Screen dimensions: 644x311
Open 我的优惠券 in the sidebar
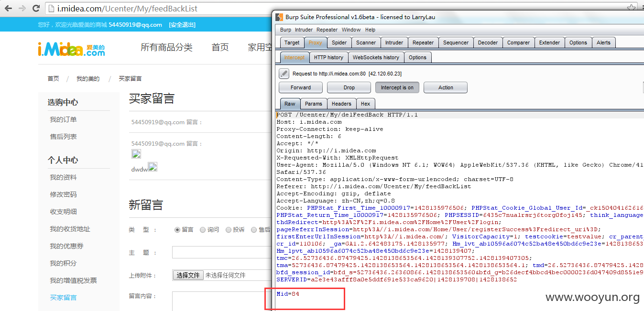point(66,246)
